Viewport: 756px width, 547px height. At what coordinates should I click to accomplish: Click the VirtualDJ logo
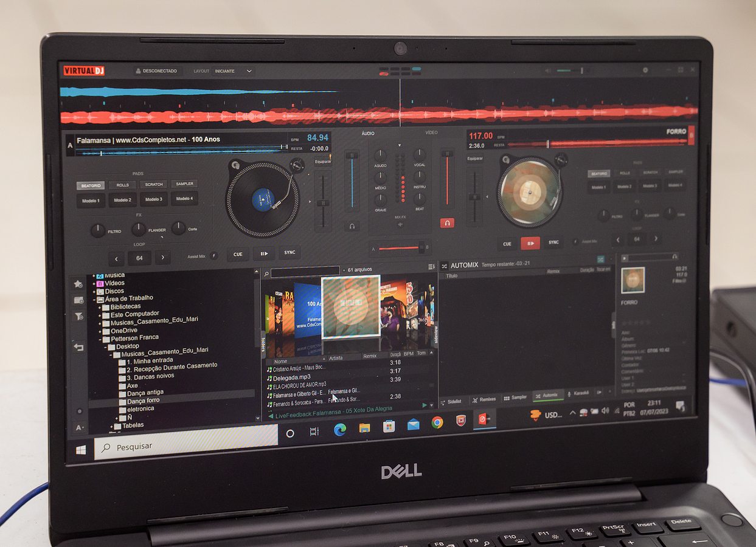(84, 71)
